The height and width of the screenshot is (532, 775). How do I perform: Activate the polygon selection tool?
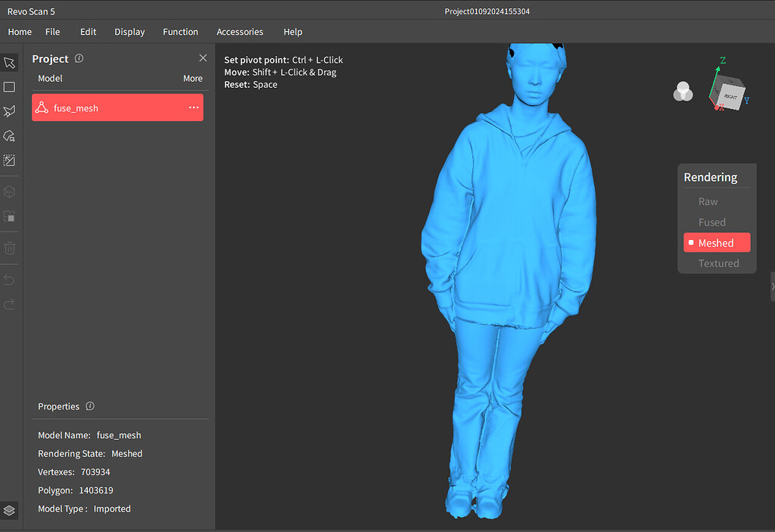pyautogui.click(x=9, y=111)
